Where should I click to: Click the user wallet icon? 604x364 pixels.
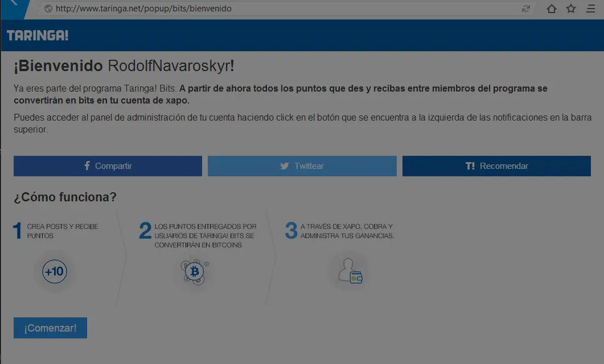(350, 271)
